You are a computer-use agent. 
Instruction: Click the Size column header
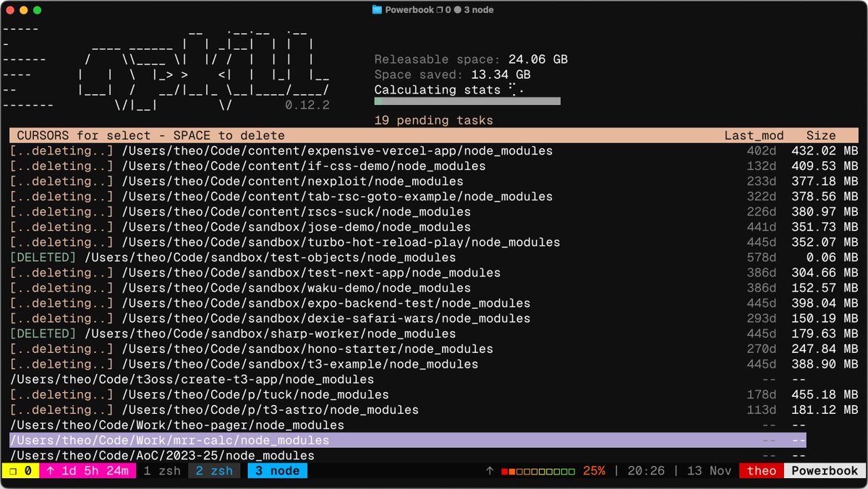(821, 136)
